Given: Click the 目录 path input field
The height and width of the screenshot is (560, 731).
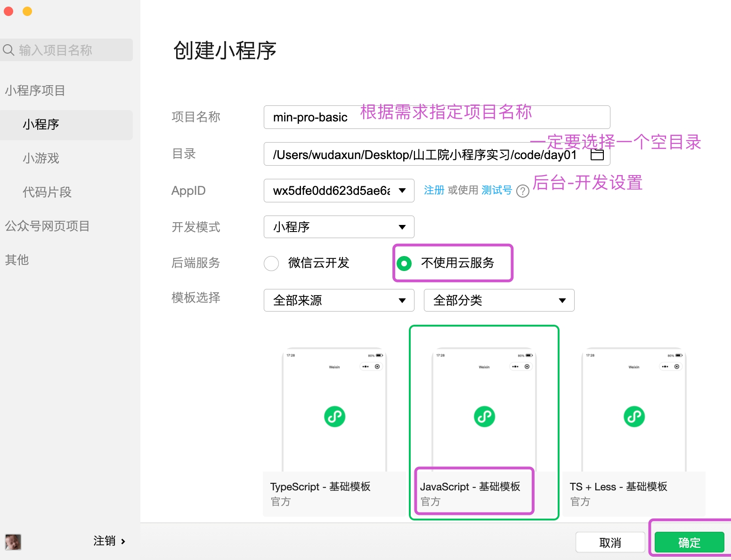Looking at the screenshot, I should pyautogui.click(x=437, y=154).
